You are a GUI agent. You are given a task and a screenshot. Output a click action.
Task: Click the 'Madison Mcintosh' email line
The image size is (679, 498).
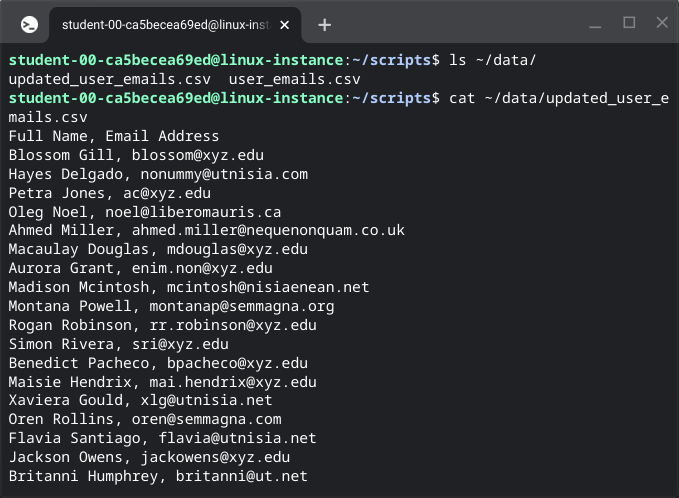[x=189, y=287]
